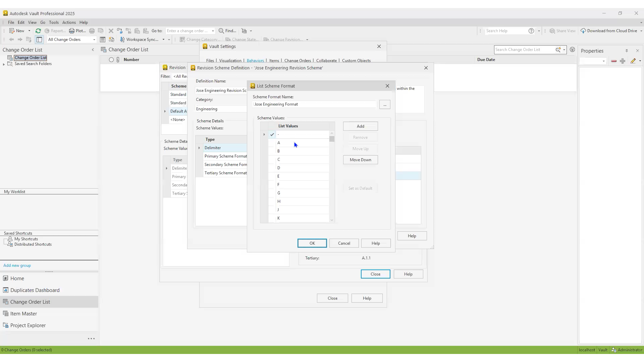The width and height of the screenshot is (644, 362).
Task: Click the Home navigation icon
Action: pyautogui.click(x=5, y=279)
